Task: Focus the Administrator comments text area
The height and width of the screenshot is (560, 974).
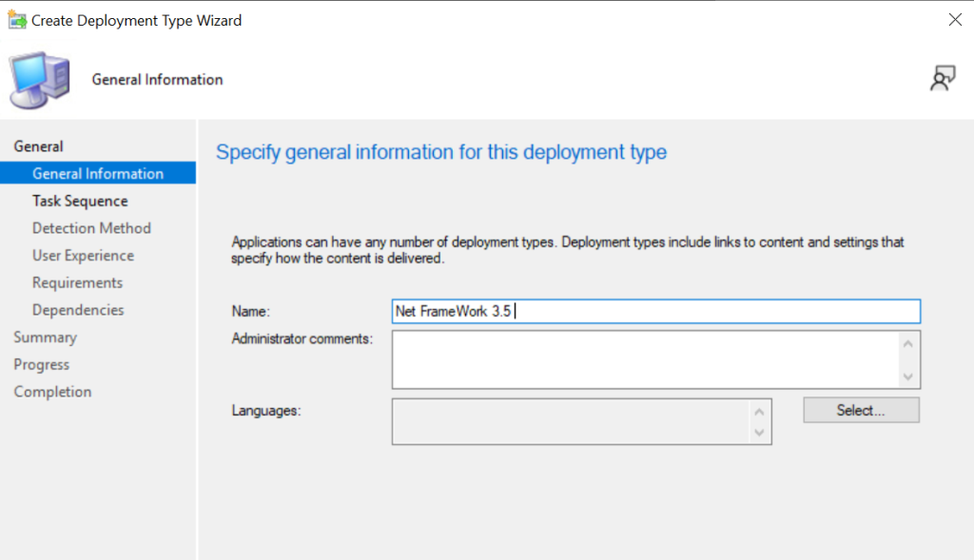Action: (646, 359)
